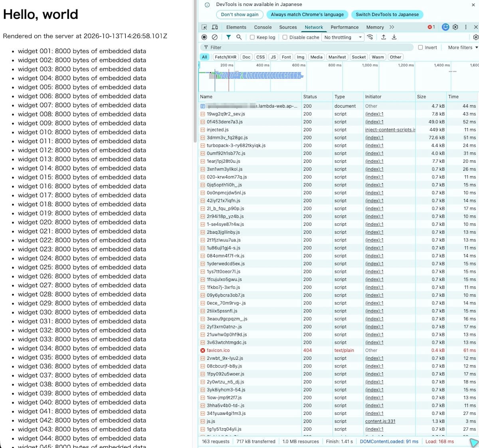Open the content.js:331 initiator link

coord(380,421)
